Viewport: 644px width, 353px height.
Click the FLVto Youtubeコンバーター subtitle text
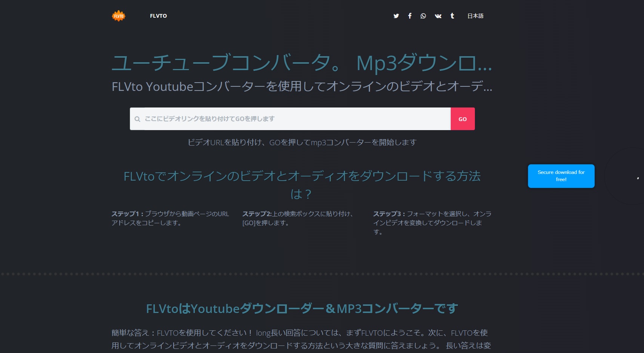[x=302, y=86]
